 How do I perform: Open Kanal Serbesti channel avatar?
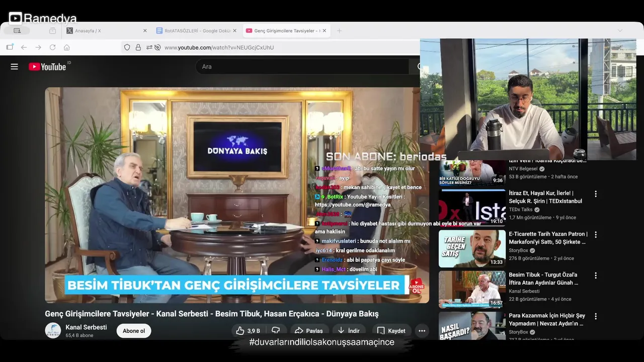click(53, 331)
